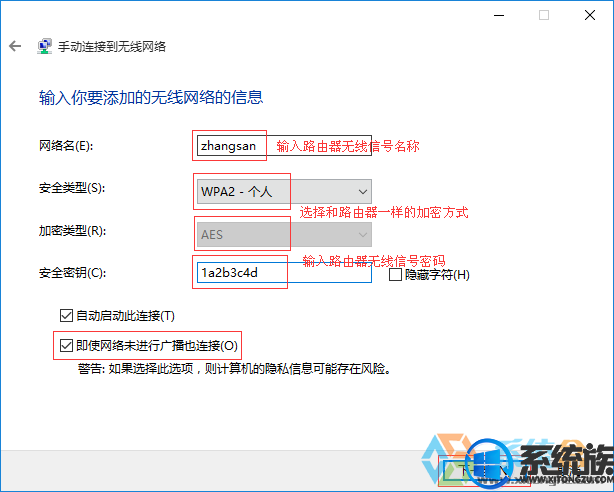Focus the network name field with zhangsan
The width and height of the screenshot is (614, 492).
pos(284,146)
